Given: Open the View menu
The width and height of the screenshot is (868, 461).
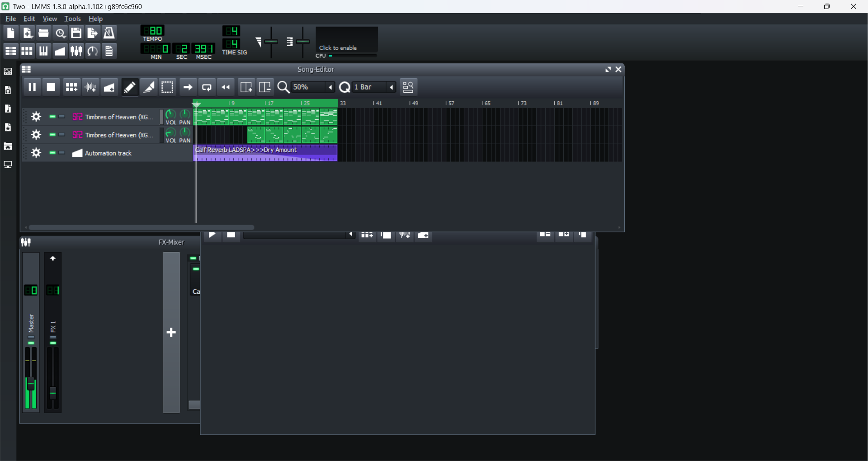Looking at the screenshot, I should coord(50,19).
